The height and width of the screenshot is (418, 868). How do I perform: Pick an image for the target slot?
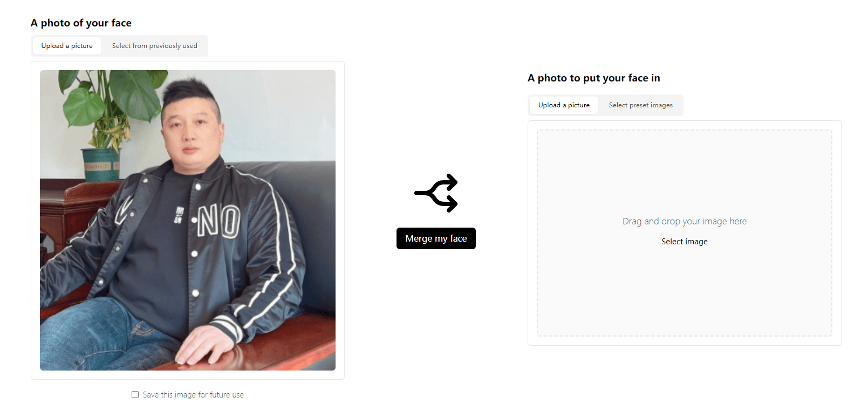coord(684,241)
